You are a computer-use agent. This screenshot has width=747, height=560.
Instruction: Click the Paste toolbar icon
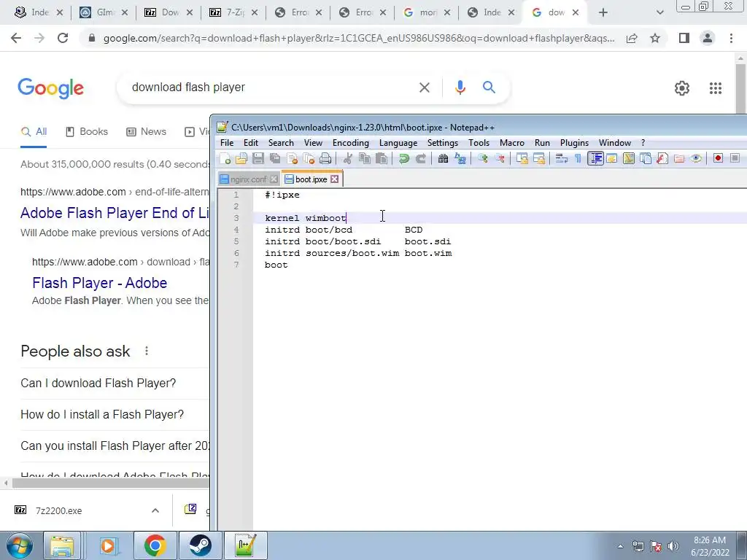(x=381, y=158)
